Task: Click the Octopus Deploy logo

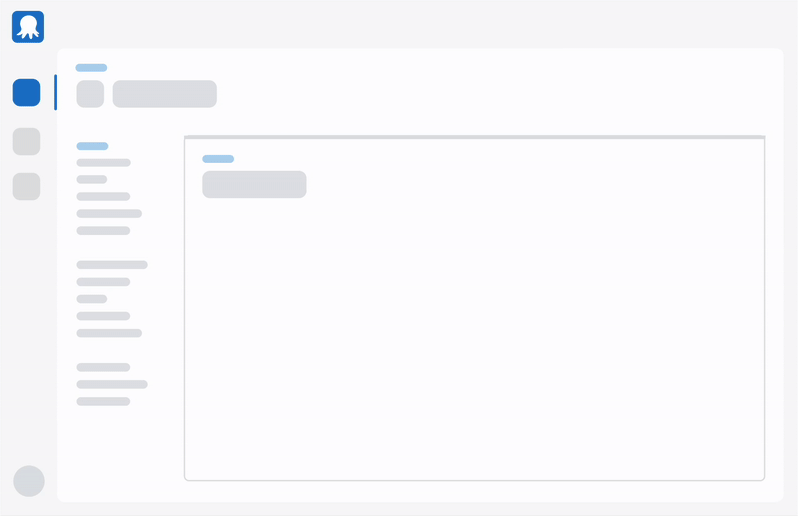Action: click(28, 27)
